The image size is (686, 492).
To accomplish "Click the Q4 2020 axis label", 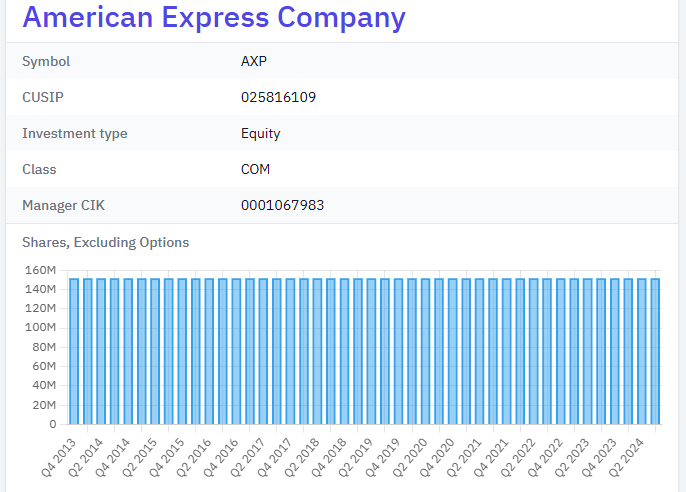I will tap(438, 457).
